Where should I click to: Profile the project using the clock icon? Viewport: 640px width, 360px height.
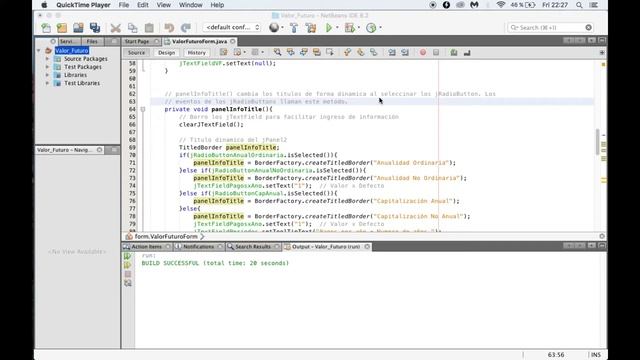point(371,28)
